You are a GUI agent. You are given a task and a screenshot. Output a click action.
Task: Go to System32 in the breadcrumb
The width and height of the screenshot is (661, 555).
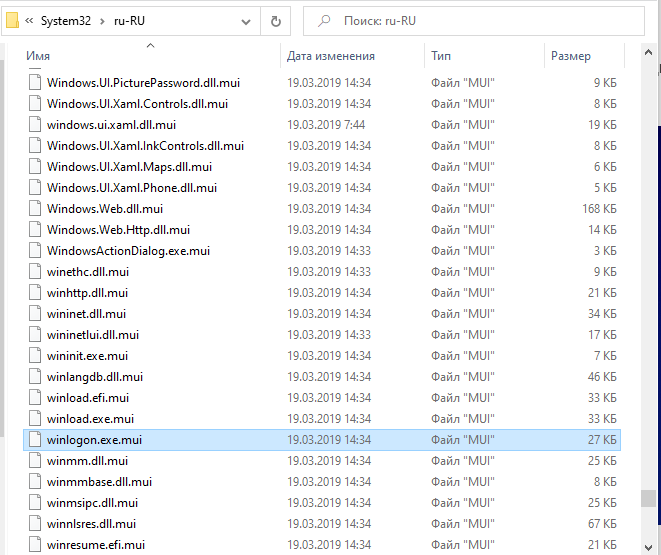[x=66, y=21]
